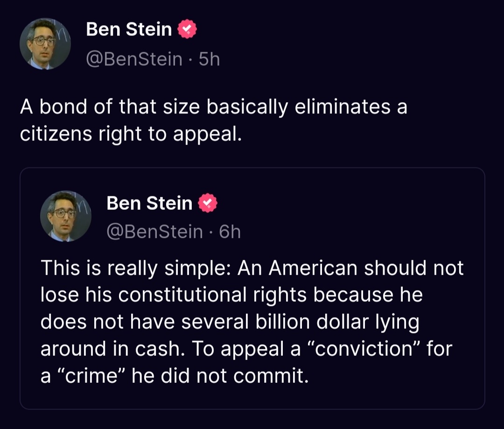Click the verified badge in the quoted post
This screenshot has height=429, width=504.
tap(208, 203)
